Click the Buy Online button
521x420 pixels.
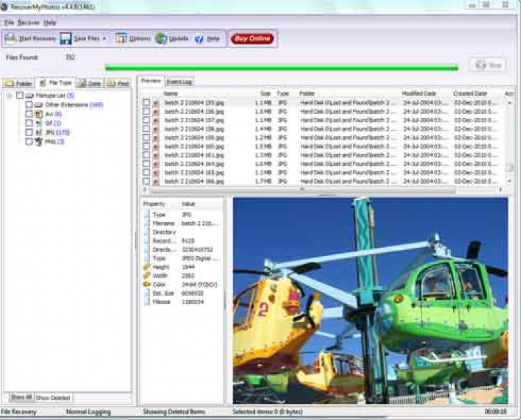coord(251,39)
